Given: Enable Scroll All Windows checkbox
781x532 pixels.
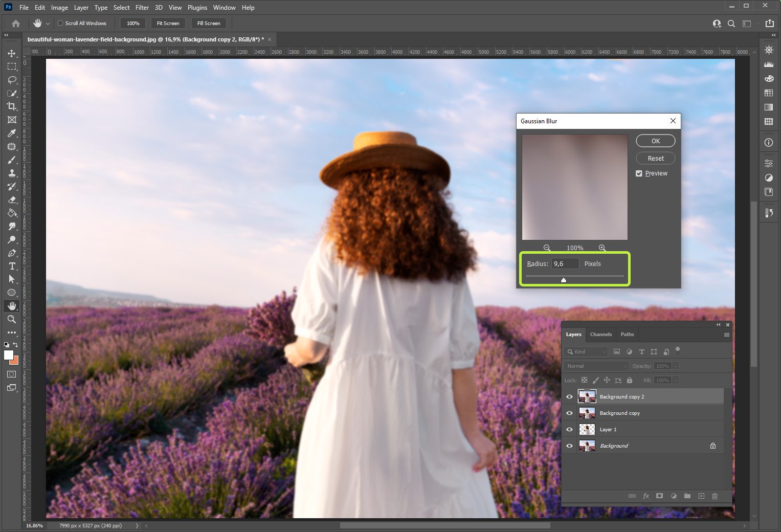Looking at the screenshot, I should tap(60, 23).
